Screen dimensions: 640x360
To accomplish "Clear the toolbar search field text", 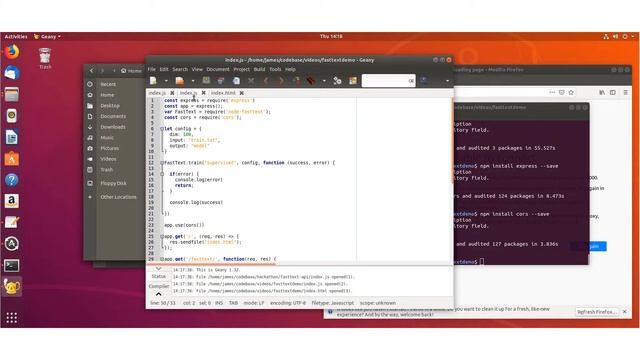I will (x=411, y=81).
